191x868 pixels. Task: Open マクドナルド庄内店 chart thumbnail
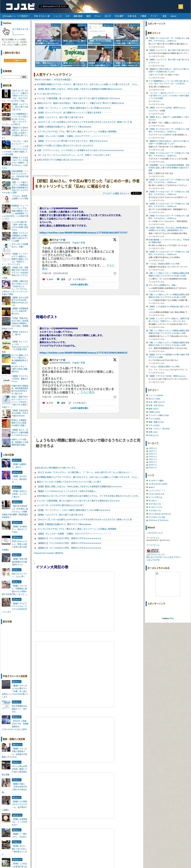point(100,34)
